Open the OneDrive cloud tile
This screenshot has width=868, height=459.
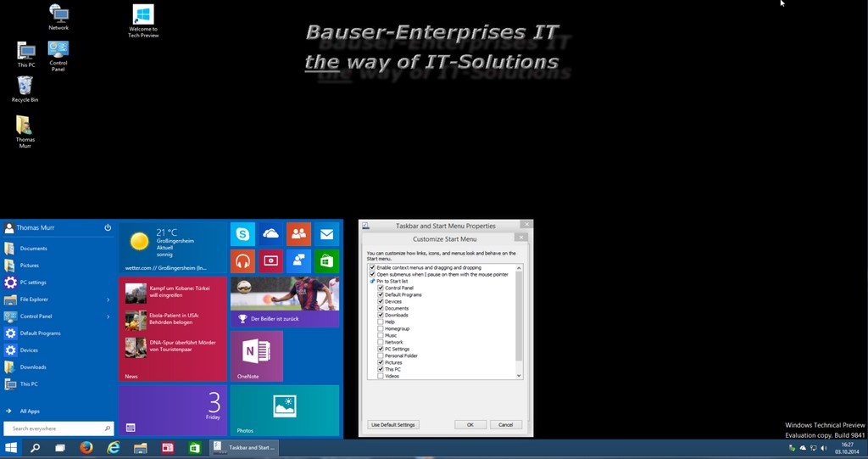(x=270, y=233)
